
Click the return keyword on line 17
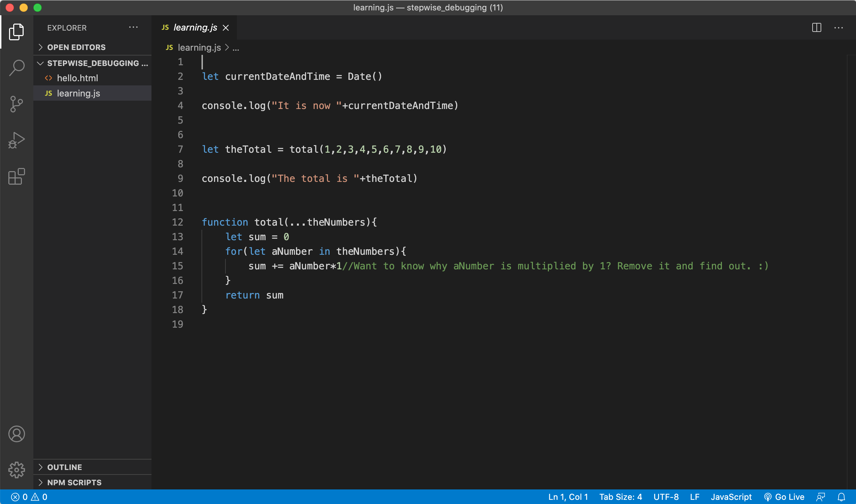coord(242,295)
